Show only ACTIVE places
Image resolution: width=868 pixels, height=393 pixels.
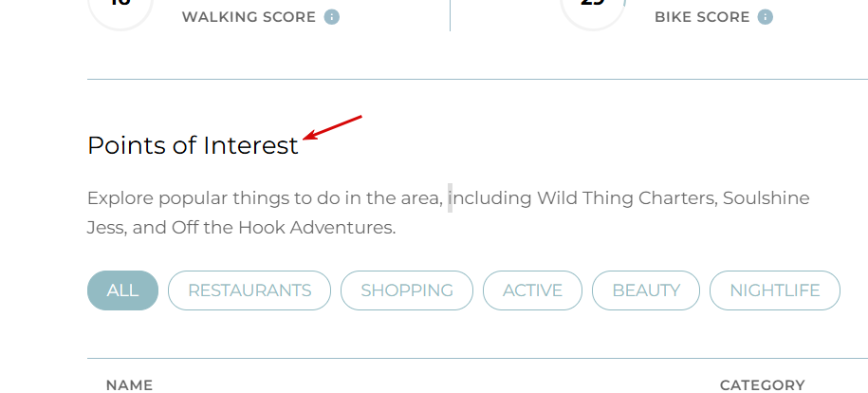pos(532,290)
